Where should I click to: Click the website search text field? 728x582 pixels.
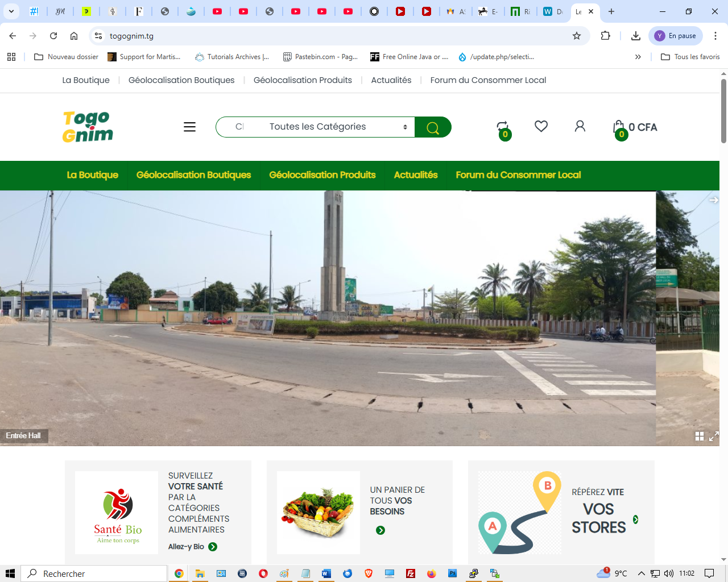(240, 127)
